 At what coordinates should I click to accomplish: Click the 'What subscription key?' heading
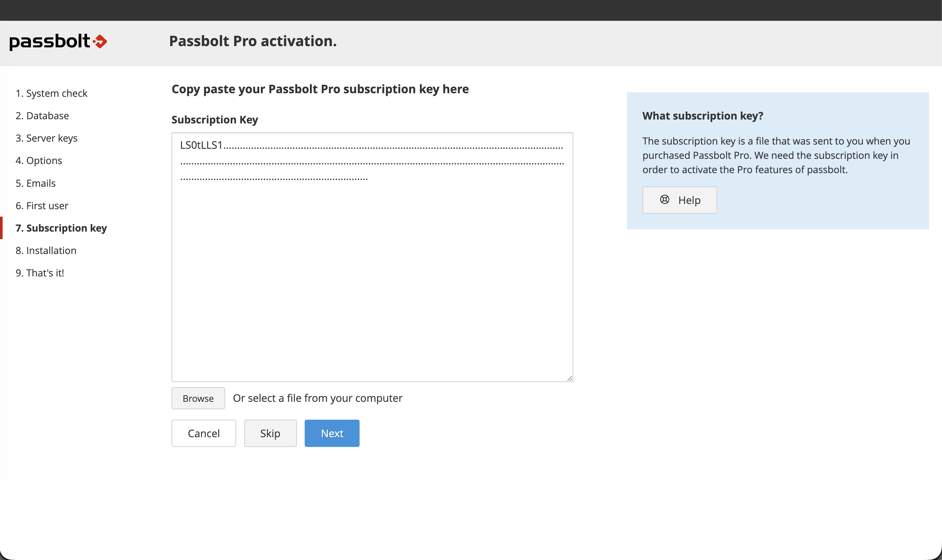703,116
